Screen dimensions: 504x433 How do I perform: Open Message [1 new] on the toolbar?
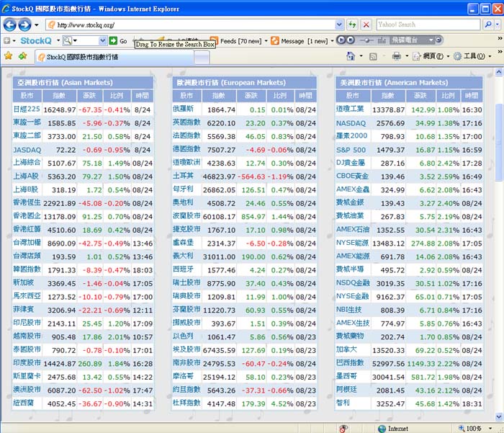[300, 41]
